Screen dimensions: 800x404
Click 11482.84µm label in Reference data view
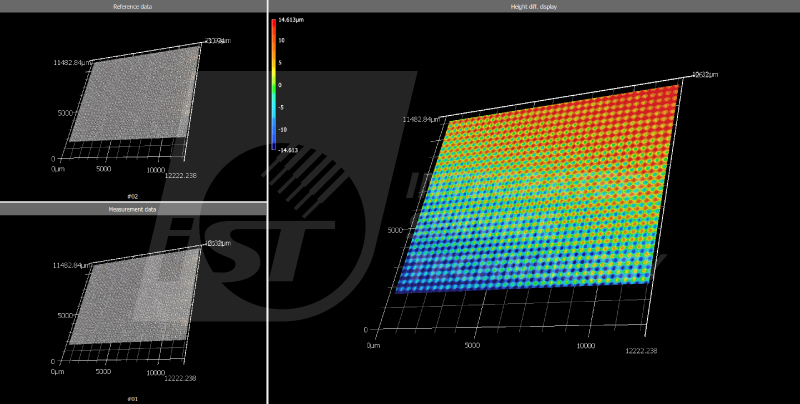72,63
